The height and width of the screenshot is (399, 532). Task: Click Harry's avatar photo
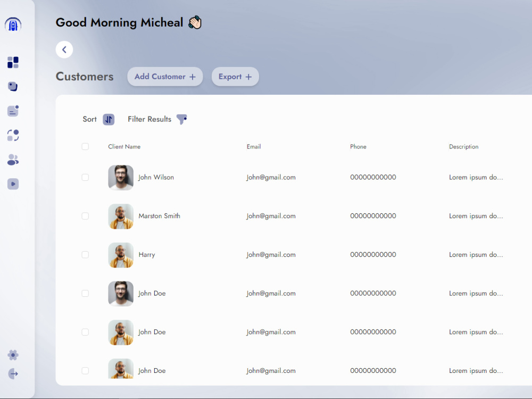coord(121,255)
